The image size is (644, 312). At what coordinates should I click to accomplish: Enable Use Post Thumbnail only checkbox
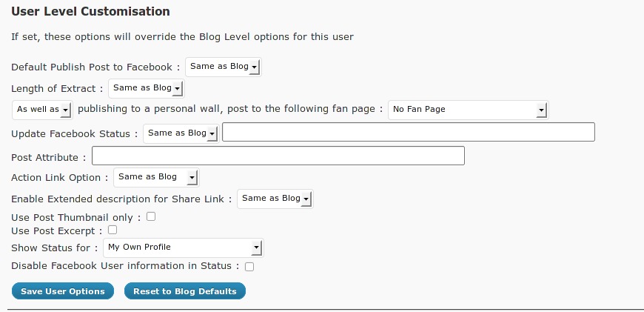click(x=151, y=217)
